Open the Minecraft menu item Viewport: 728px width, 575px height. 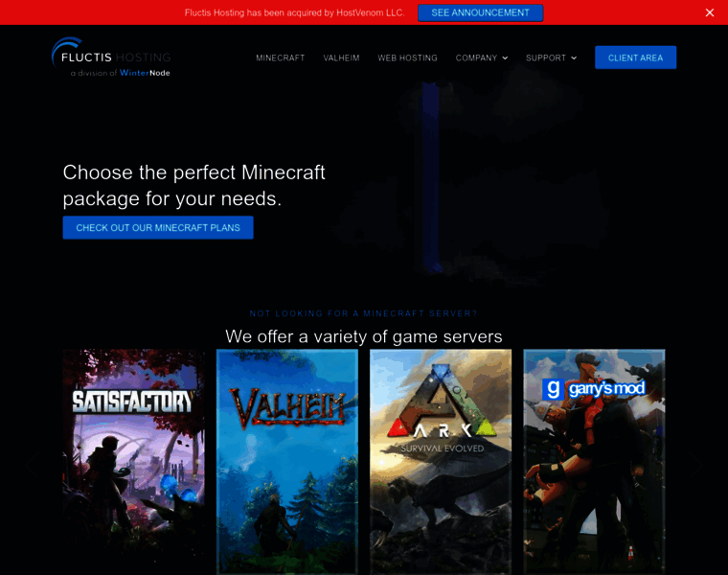coord(280,57)
